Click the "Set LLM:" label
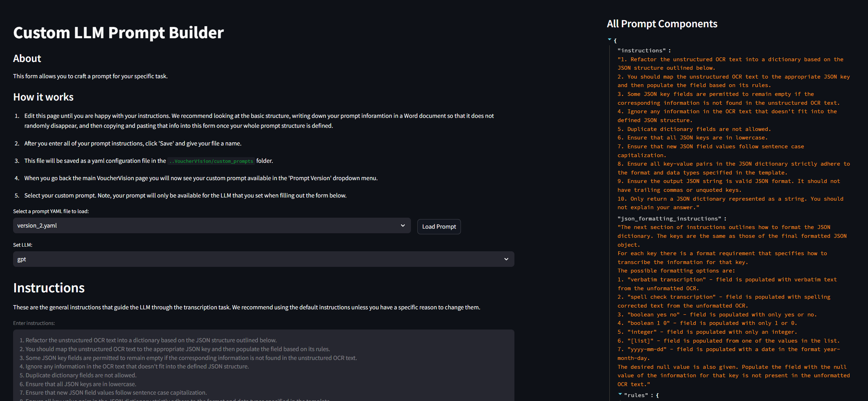868x401 pixels. coord(23,245)
